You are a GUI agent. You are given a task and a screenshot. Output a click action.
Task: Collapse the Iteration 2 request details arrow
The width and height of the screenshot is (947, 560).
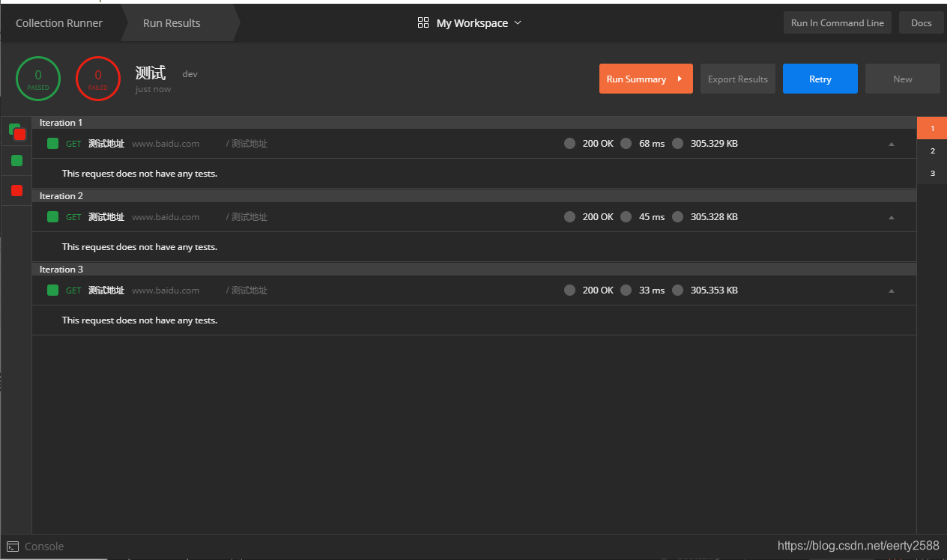pyautogui.click(x=892, y=218)
